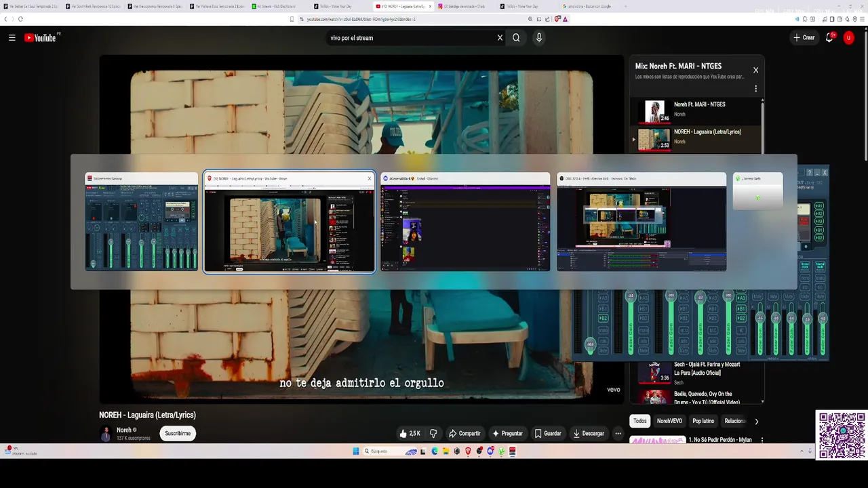Click second Voicemeeter strip fader knob
Screen dimensions: 868x488
point(631,296)
